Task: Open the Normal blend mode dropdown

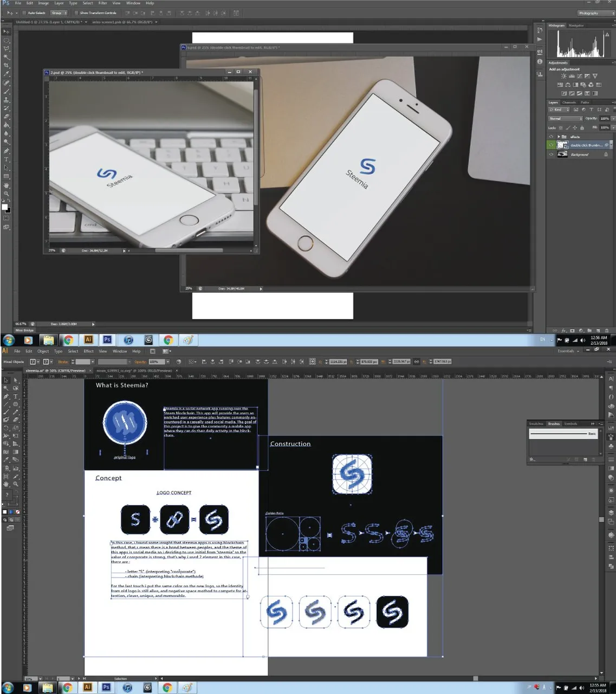Action: [x=566, y=119]
